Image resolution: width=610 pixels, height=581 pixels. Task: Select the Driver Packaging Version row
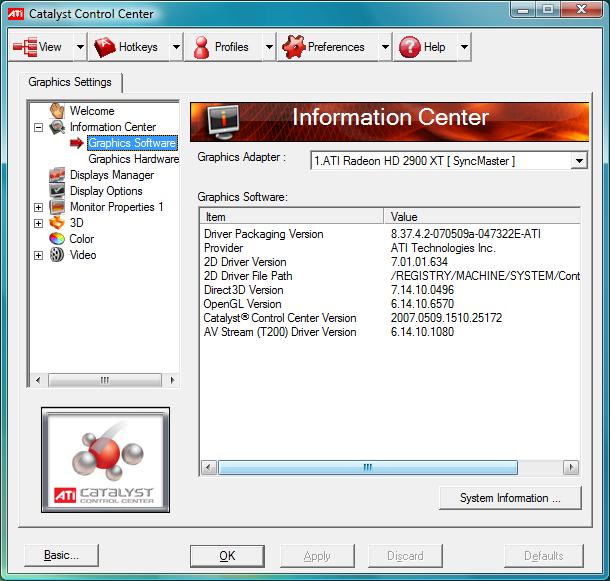coord(390,234)
